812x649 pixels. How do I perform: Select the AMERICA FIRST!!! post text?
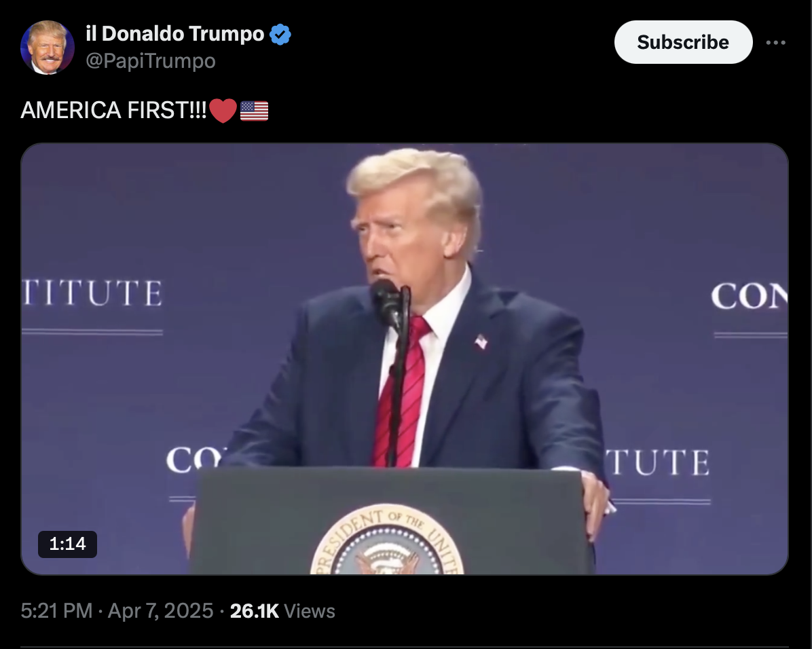pyautogui.click(x=113, y=111)
